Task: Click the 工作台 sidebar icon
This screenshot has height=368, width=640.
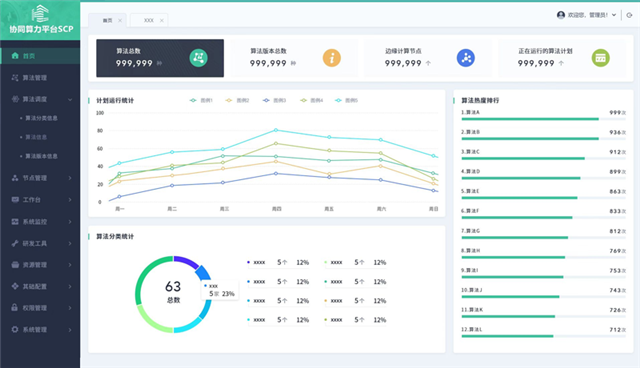Action: [x=15, y=200]
